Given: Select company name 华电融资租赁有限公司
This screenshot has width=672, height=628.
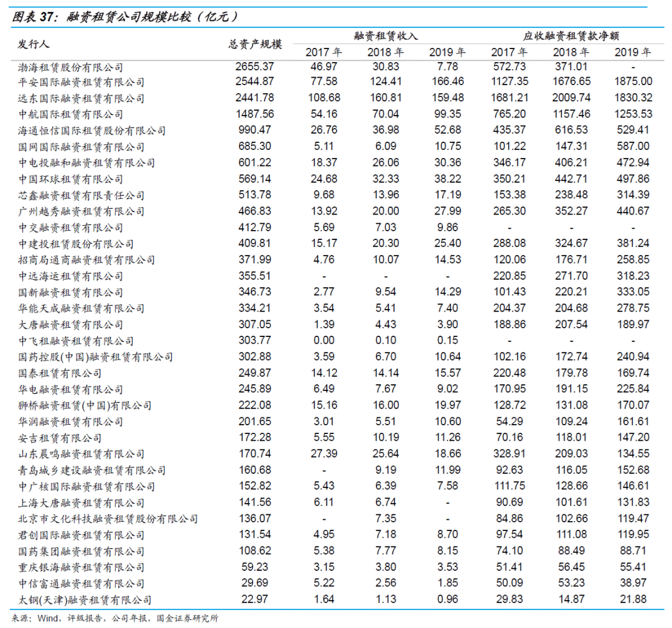Looking at the screenshot, I should click(x=70, y=389).
